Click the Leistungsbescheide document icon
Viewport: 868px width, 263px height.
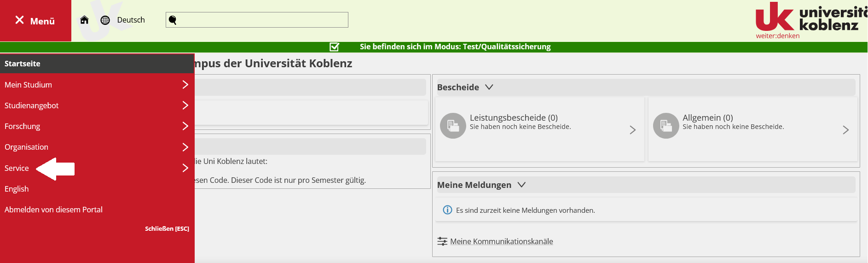coord(453,126)
